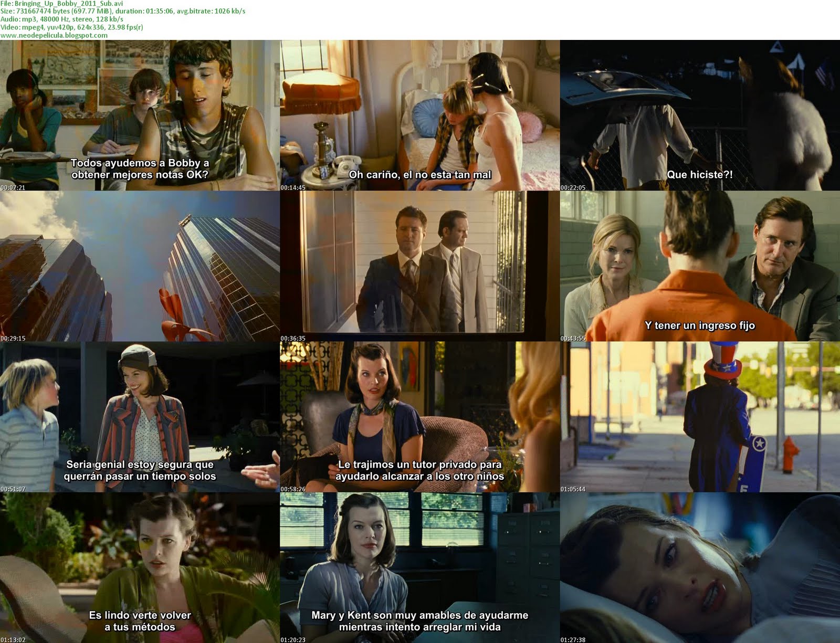Open the thumbnail stamped 01:05:44
The height and width of the screenshot is (643, 840).
700,417
